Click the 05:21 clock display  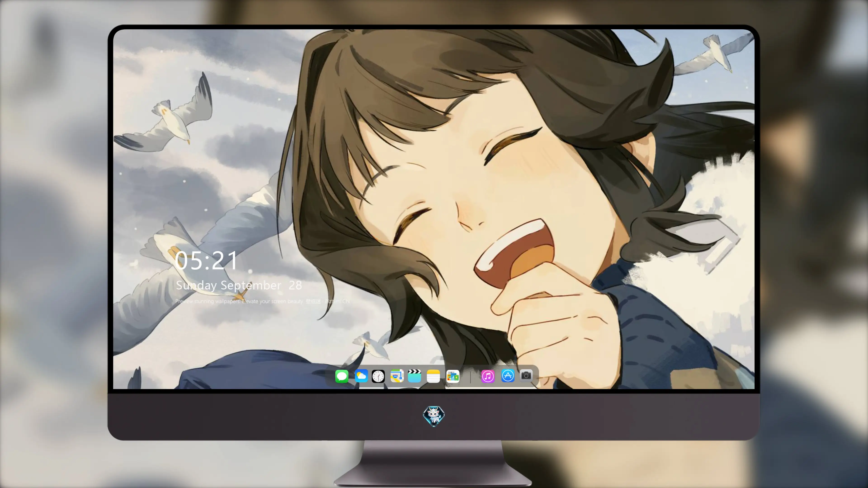(x=206, y=260)
